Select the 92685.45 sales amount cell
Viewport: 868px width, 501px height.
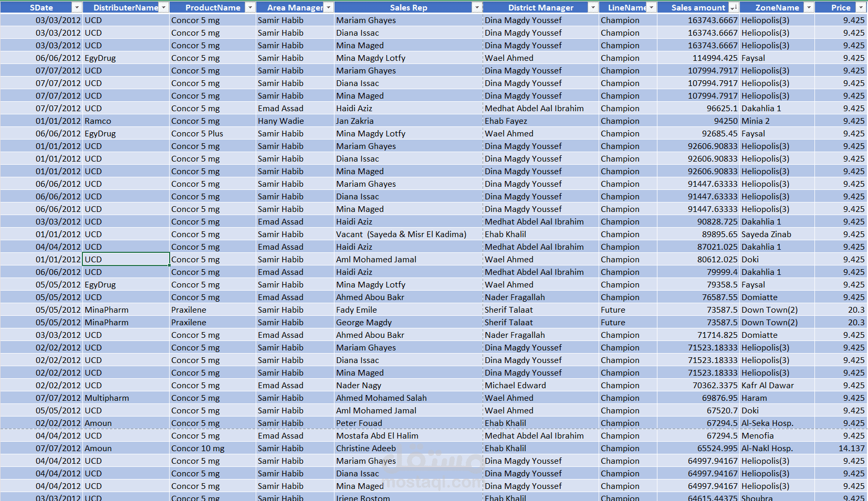click(x=698, y=133)
